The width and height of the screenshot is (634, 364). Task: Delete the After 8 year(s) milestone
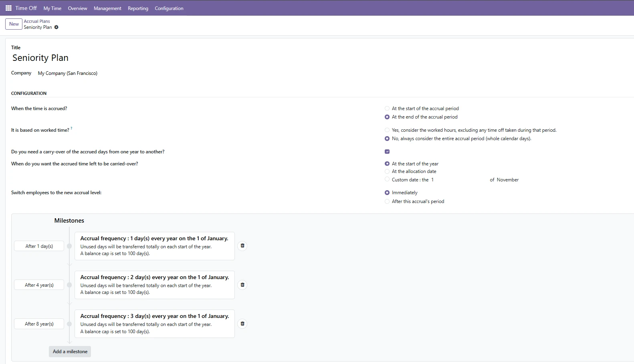click(242, 324)
